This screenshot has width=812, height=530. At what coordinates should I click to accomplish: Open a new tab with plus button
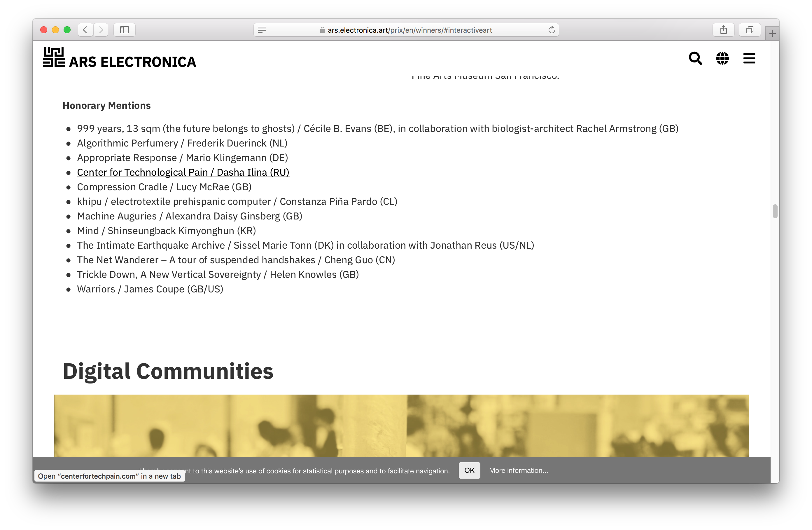pyautogui.click(x=772, y=34)
